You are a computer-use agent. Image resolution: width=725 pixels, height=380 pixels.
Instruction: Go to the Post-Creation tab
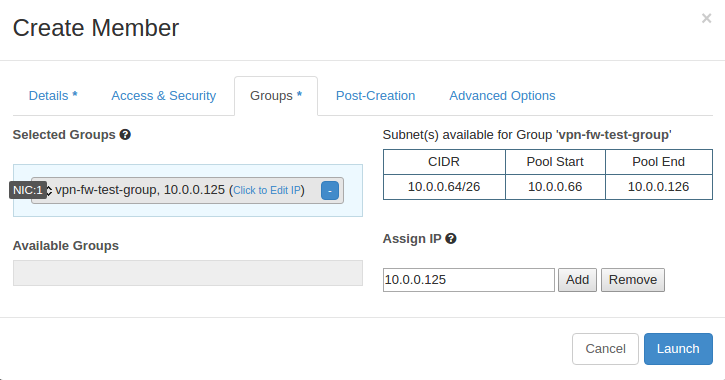375,96
